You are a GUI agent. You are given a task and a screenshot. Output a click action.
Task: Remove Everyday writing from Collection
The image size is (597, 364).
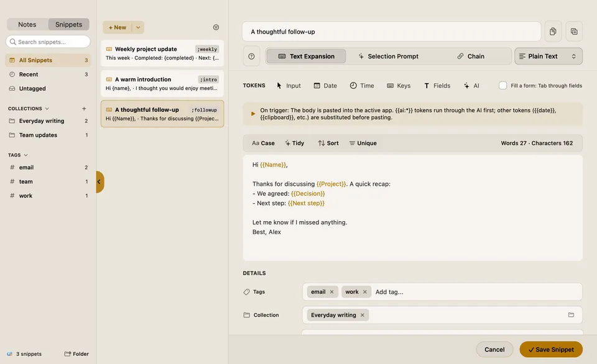(x=363, y=315)
